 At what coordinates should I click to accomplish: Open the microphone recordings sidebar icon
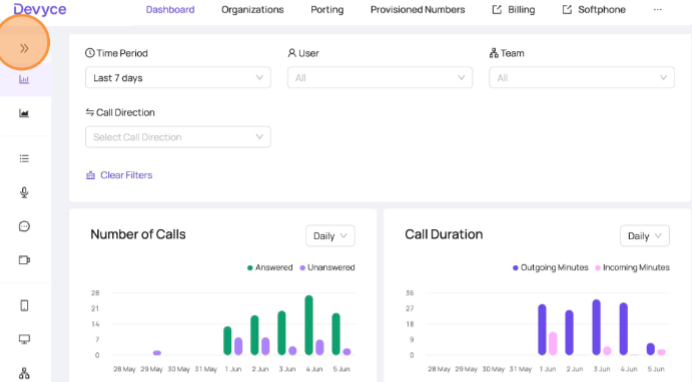[24, 192]
